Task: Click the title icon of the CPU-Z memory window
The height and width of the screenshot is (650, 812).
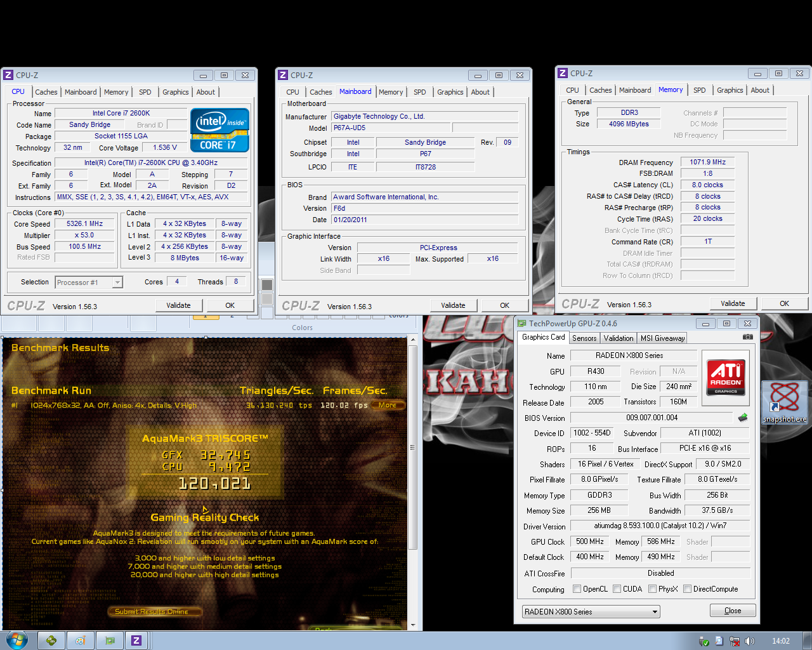Action: click(562, 73)
